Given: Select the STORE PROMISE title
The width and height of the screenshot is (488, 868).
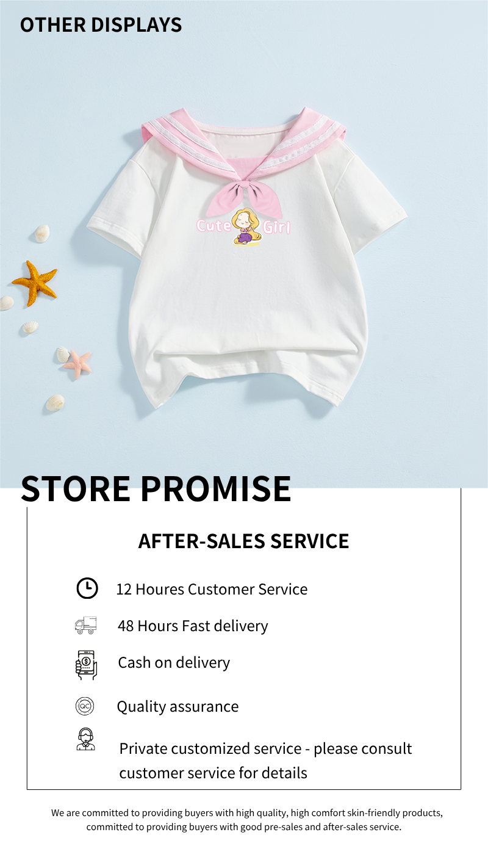Looking at the screenshot, I should [156, 488].
